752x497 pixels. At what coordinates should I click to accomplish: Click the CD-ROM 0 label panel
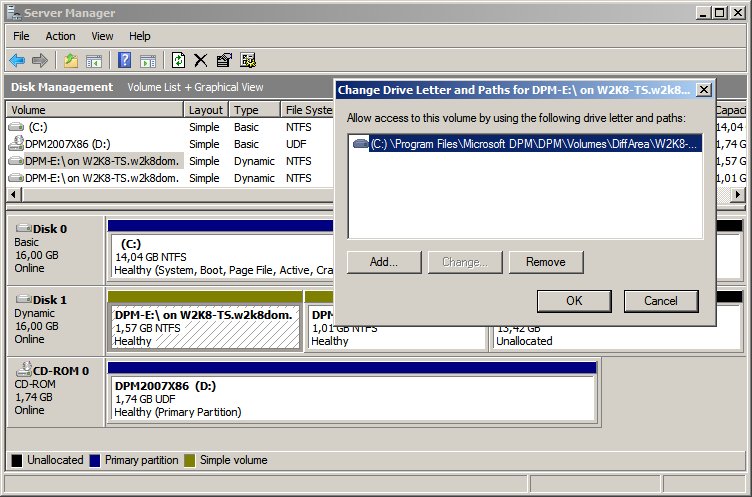[x=56, y=392]
